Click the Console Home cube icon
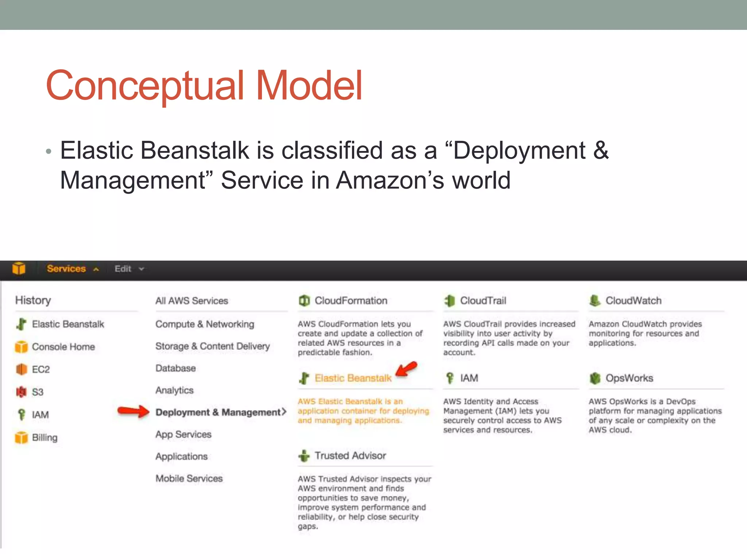The height and width of the screenshot is (560, 747). pyautogui.click(x=21, y=347)
